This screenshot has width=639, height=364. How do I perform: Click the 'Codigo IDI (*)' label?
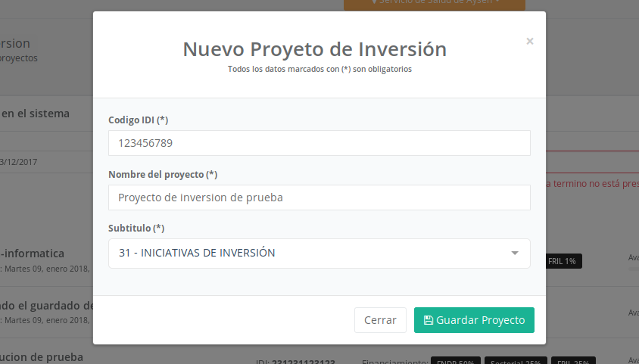(139, 120)
